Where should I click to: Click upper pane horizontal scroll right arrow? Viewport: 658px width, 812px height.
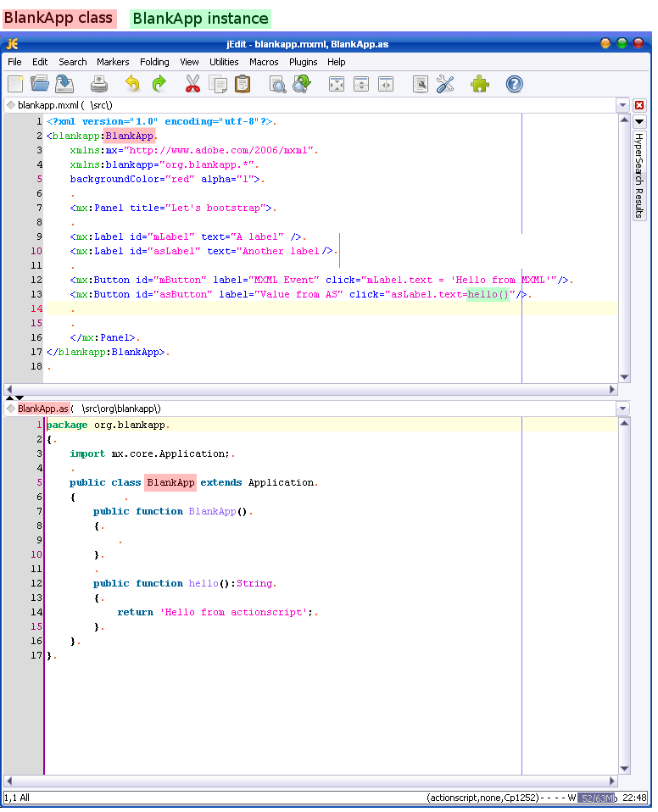612,389
